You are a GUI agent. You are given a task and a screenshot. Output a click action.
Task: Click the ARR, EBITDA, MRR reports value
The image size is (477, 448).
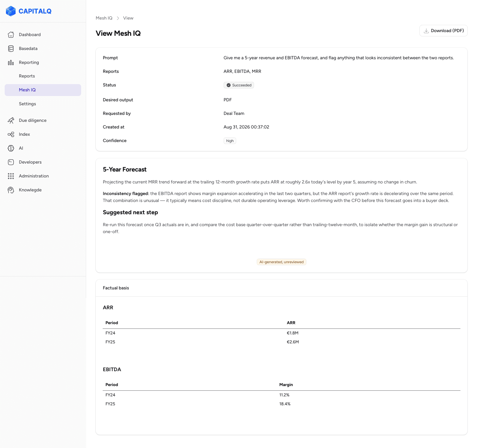242,71
